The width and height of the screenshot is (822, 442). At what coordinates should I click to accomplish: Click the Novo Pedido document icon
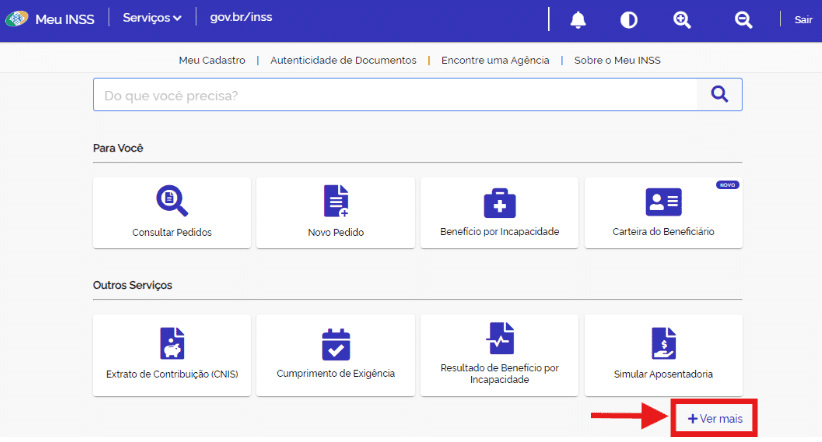(336, 201)
